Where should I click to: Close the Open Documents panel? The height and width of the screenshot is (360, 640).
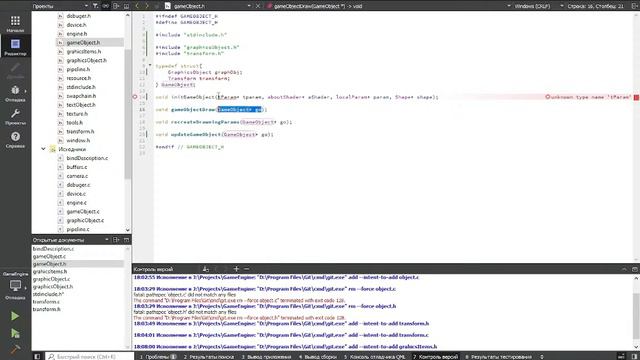pyautogui.click(x=127, y=240)
